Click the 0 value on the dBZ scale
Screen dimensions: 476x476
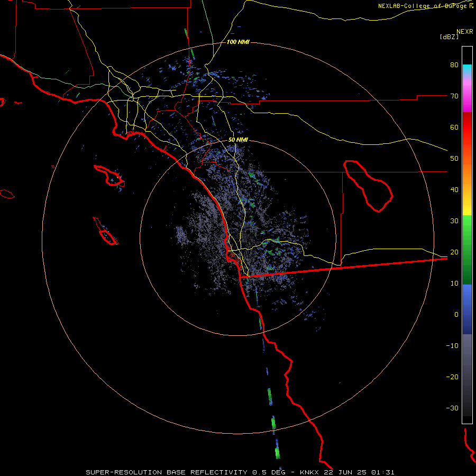click(x=456, y=315)
